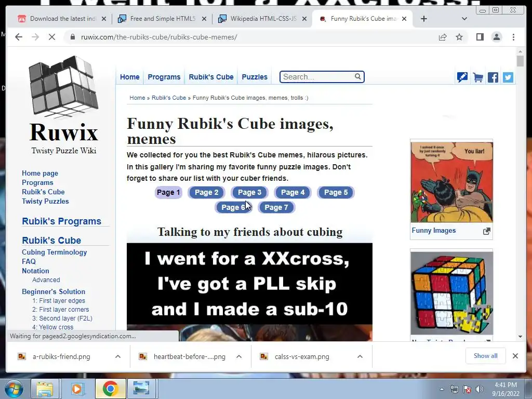Open Beginner's Solution sidebar link
Image resolution: width=532 pixels, height=399 pixels.
(54, 291)
